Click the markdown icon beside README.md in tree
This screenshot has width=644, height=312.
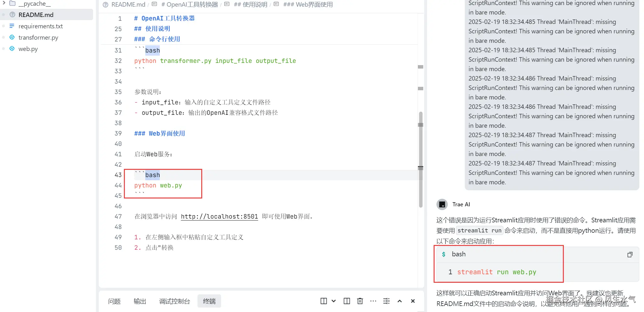coord(12,14)
